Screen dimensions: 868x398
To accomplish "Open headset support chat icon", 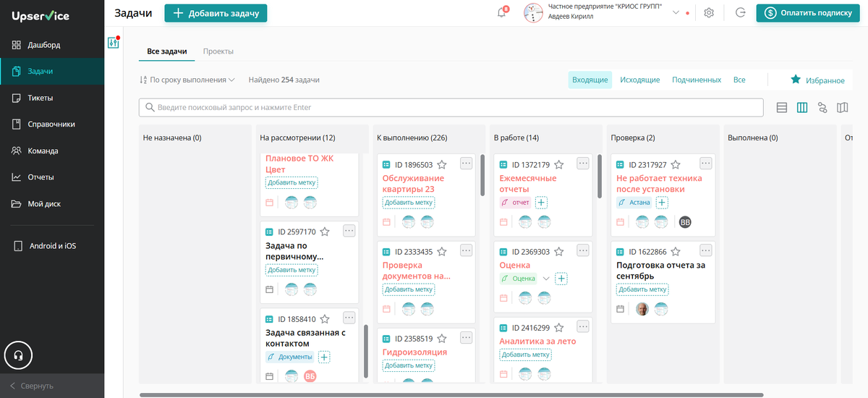I will point(19,355).
